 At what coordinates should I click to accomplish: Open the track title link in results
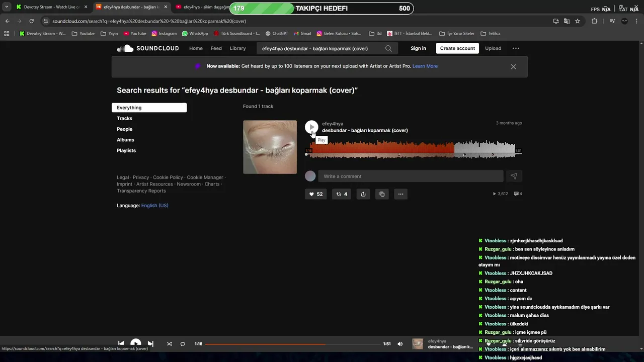point(365,130)
